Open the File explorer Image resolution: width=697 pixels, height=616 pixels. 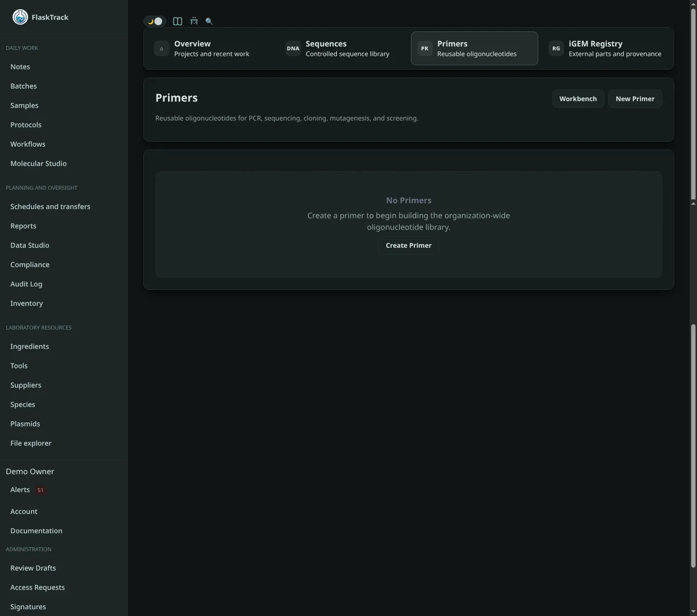coord(64,443)
